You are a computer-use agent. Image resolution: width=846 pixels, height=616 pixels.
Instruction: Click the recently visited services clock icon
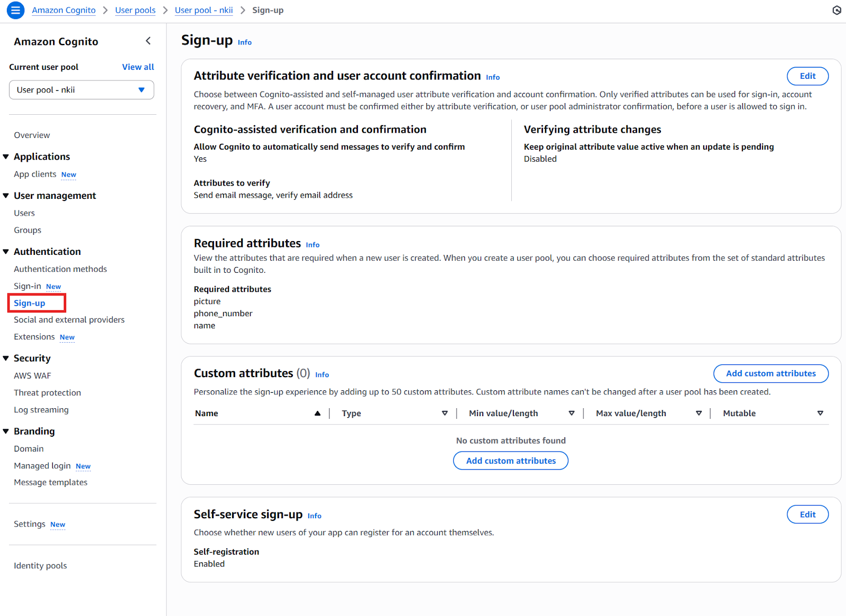click(x=836, y=10)
